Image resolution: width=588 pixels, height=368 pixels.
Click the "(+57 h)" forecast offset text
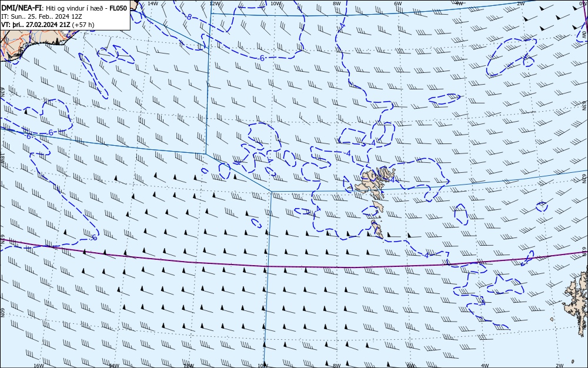pos(83,25)
